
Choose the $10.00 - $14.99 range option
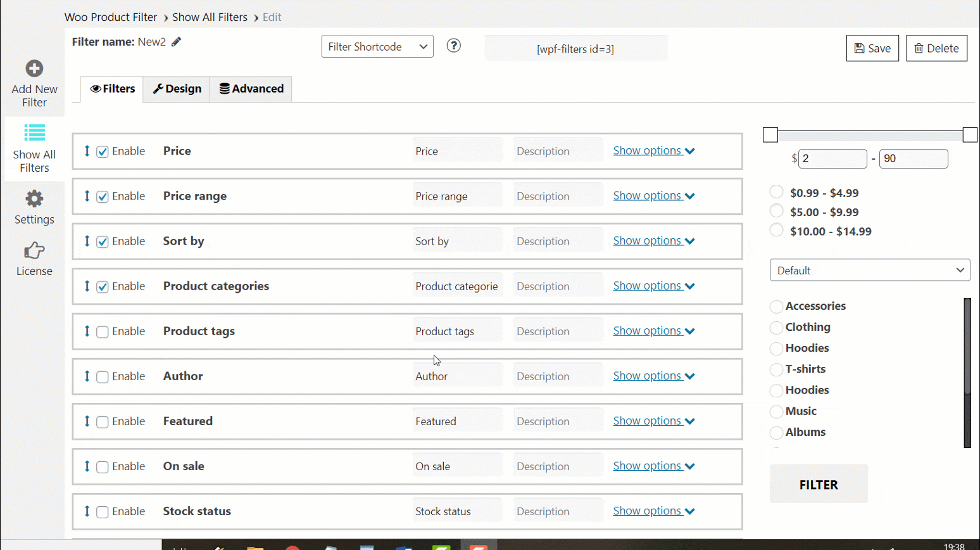tap(776, 229)
